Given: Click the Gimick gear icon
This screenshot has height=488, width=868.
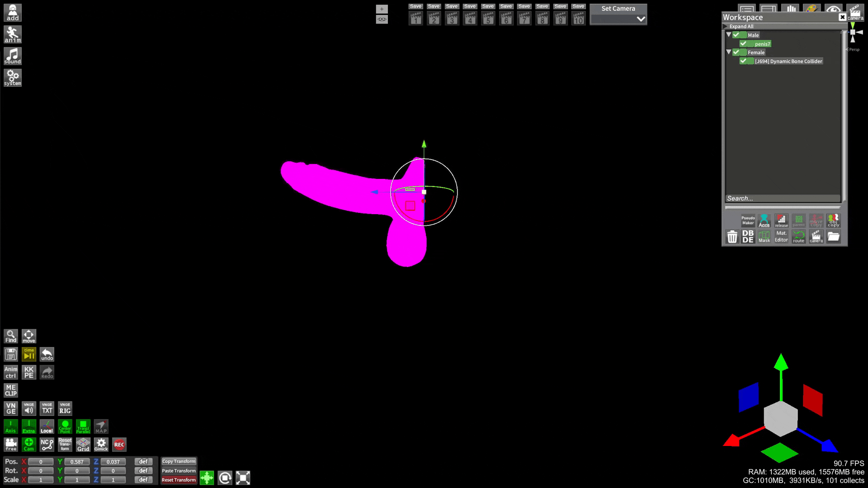Looking at the screenshot, I should tap(101, 445).
